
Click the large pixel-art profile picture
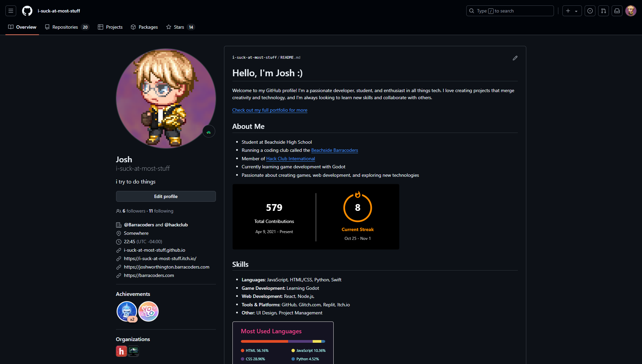166,99
